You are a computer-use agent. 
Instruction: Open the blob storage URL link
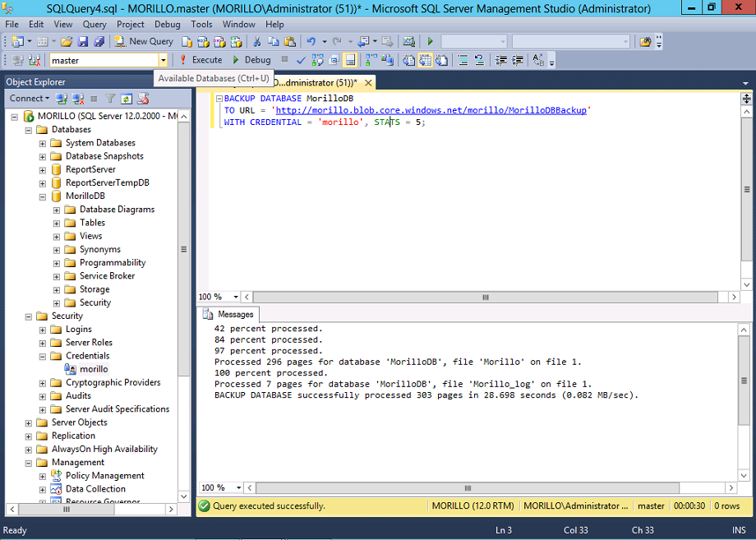coord(431,110)
